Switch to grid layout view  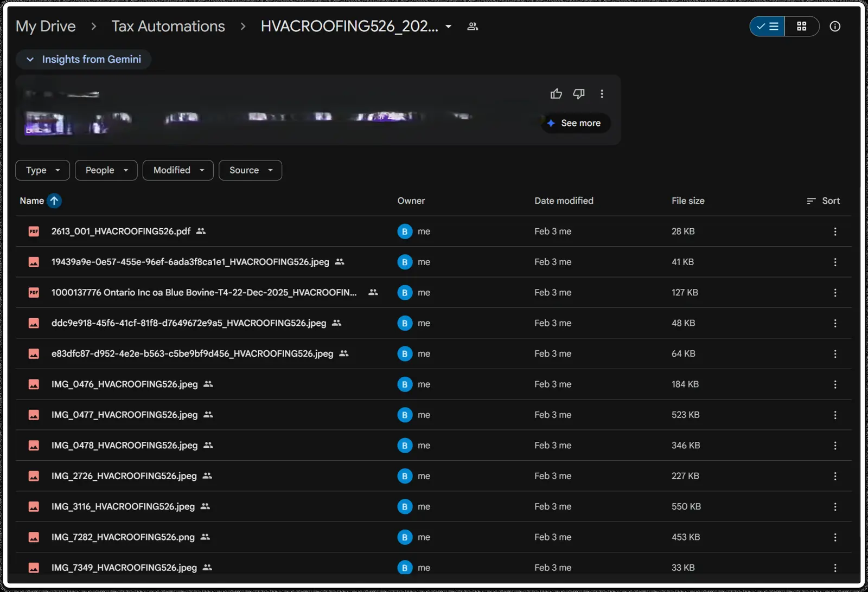[802, 26]
